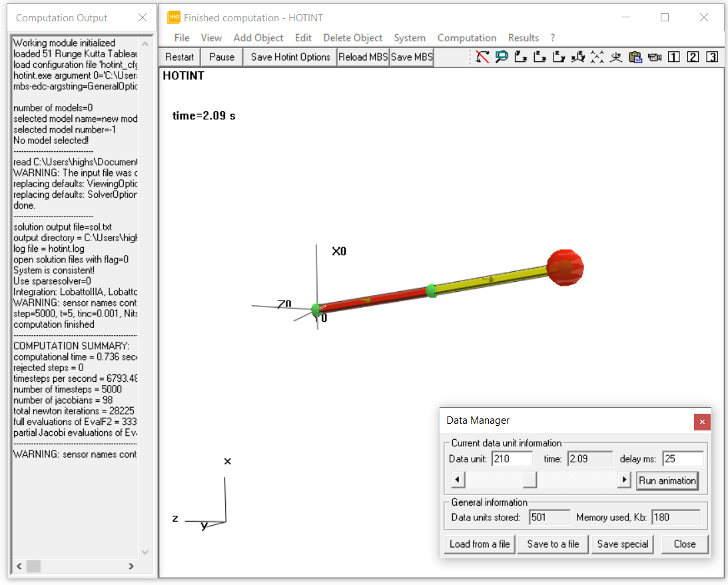The height and width of the screenshot is (585, 728).
Task: Open the Add Object menu
Action: (258, 38)
